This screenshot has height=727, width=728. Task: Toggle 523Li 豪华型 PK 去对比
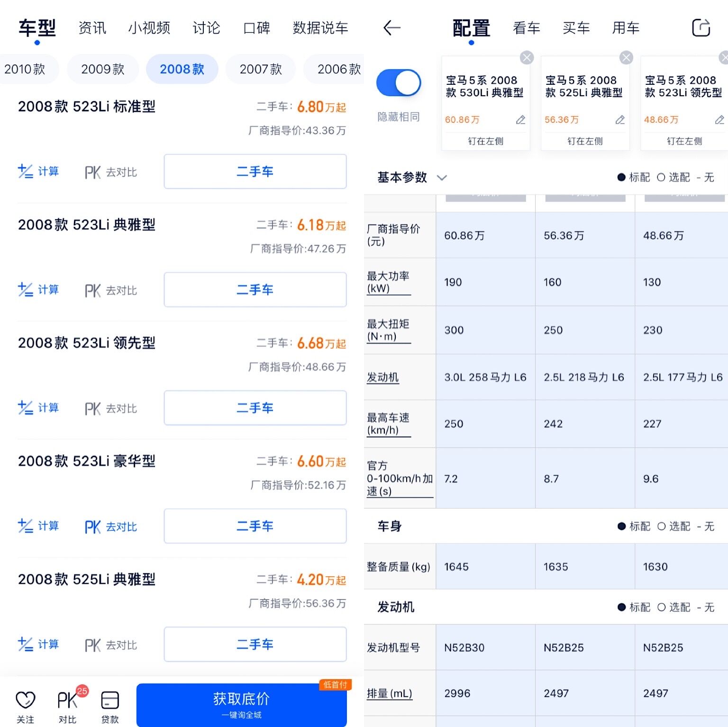coord(111,527)
